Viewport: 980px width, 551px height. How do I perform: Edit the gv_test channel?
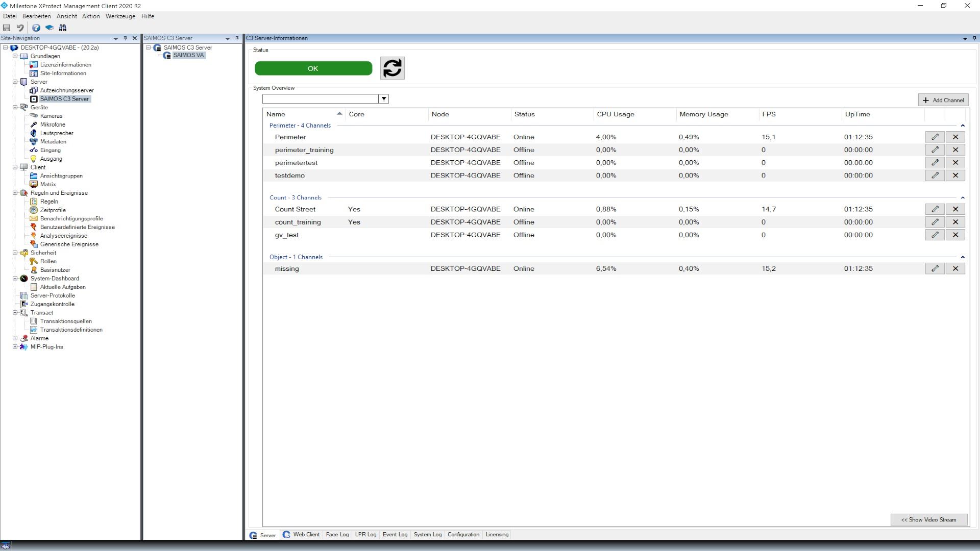click(x=935, y=235)
